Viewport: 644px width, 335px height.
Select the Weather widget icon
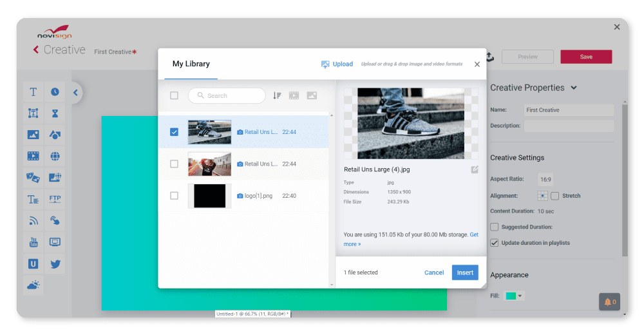tap(33, 285)
